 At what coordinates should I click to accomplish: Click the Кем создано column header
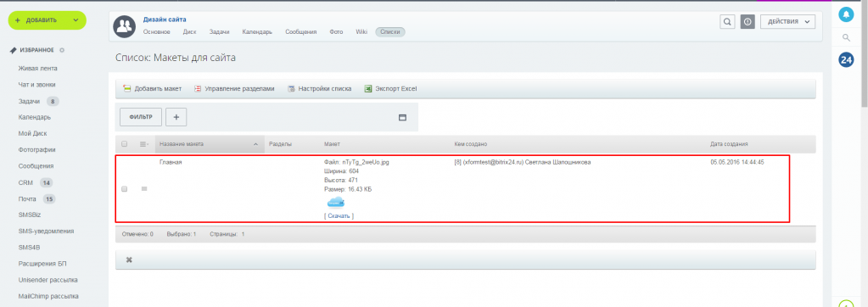point(471,144)
